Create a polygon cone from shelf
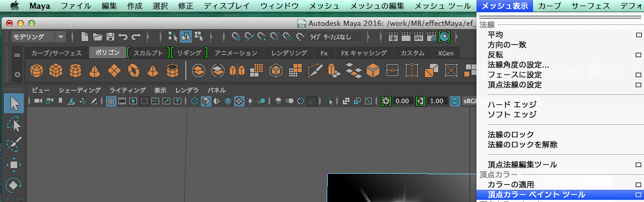Screen dimensions: 644x202 coord(94,71)
